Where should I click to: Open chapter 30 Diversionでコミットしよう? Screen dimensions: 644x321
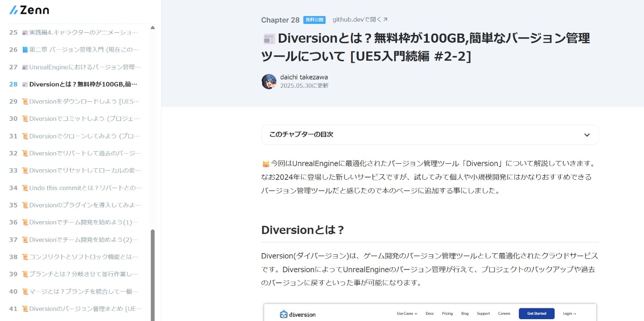click(74, 119)
